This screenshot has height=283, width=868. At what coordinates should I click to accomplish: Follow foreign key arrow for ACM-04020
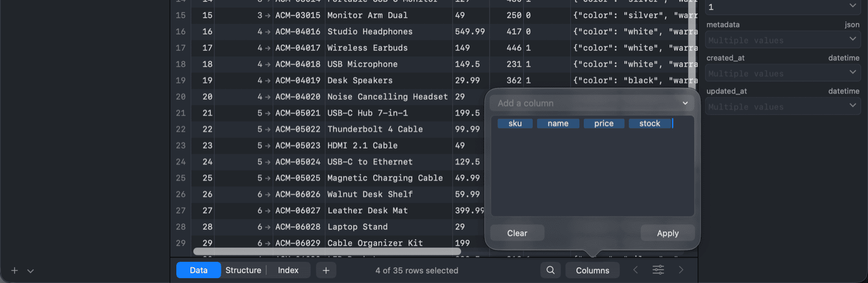pos(267,97)
